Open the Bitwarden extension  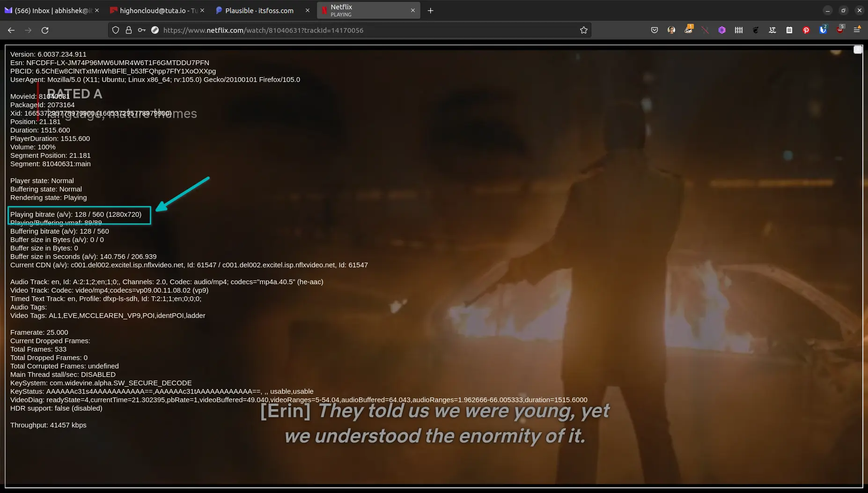click(x=823, y=29)
